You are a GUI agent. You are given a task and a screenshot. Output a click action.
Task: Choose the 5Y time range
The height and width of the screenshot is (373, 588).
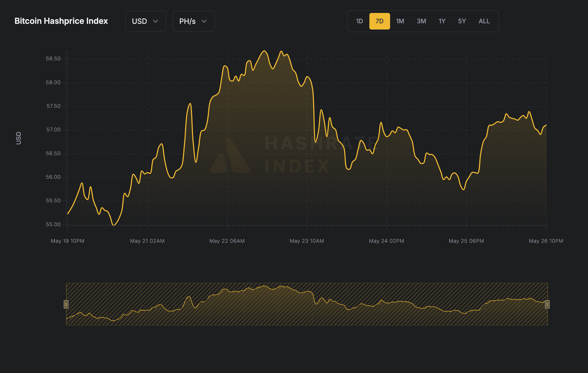[x=462, y=21]
